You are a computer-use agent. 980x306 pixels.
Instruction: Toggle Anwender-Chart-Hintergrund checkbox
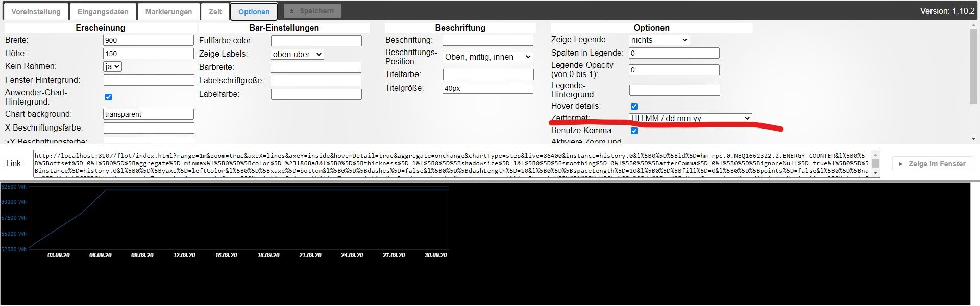point(108,97)
